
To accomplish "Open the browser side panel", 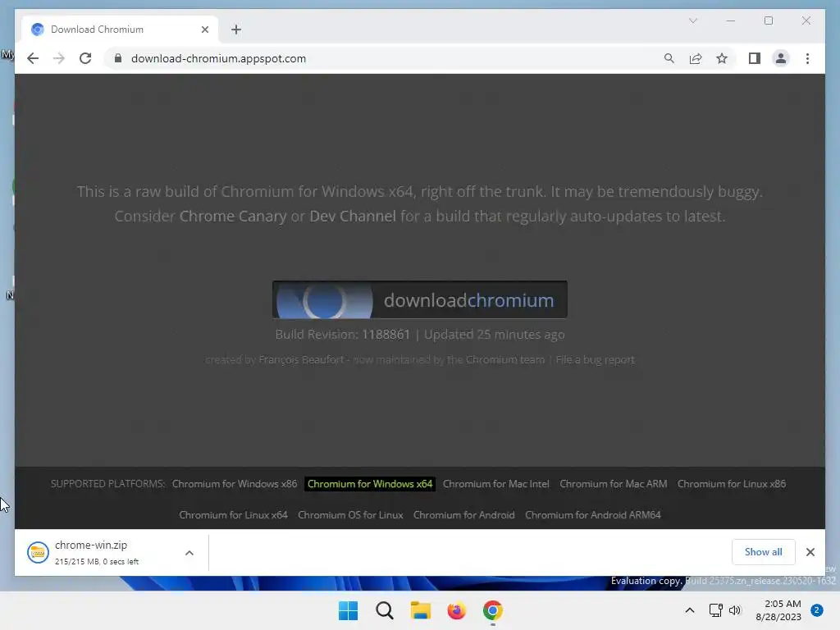I will [755, 58].
